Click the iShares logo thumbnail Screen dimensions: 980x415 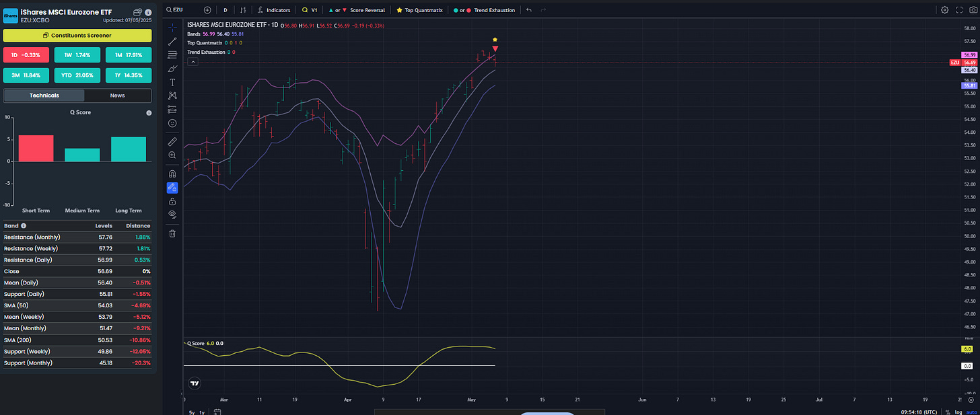[x=11, y=15]
